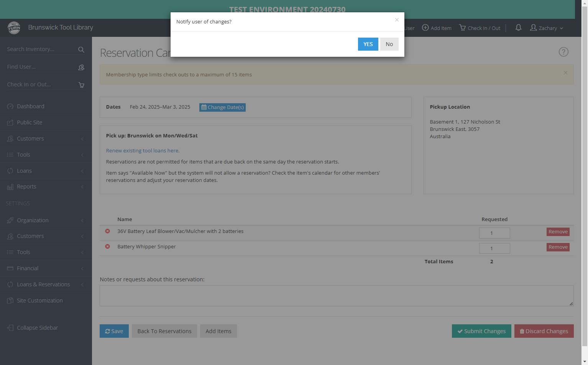Remove the Battery Whipper Snipper item
This screenshot has width=588, height=365.
(558, 247)
